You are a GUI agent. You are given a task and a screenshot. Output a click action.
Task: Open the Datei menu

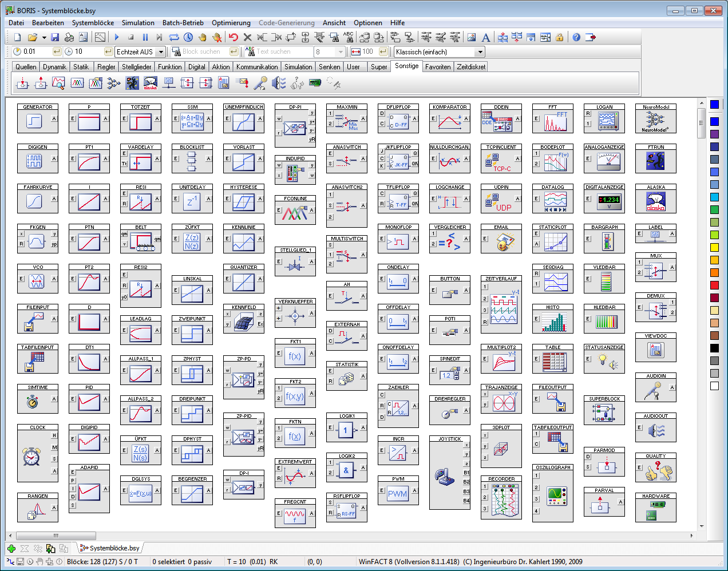(x=17, y=23)
